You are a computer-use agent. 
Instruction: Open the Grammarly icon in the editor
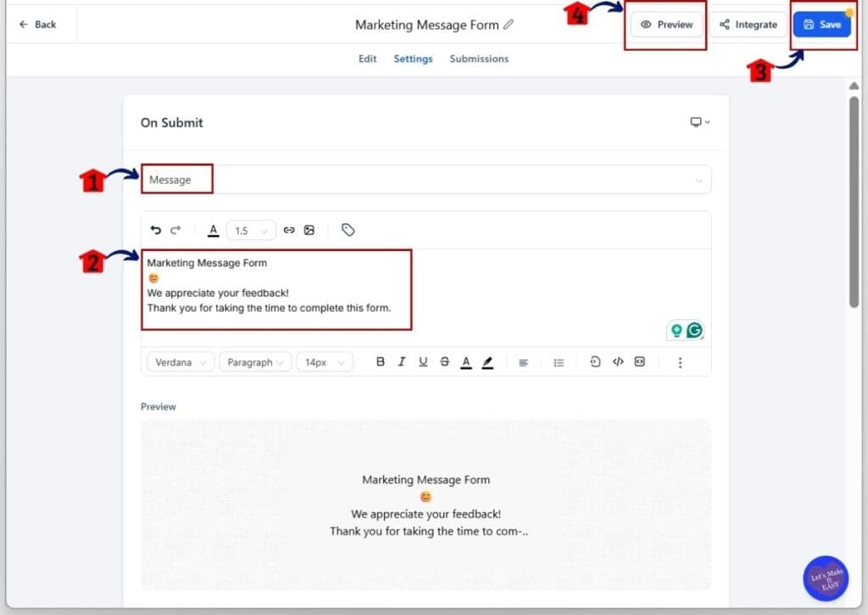tap(694, 330)
